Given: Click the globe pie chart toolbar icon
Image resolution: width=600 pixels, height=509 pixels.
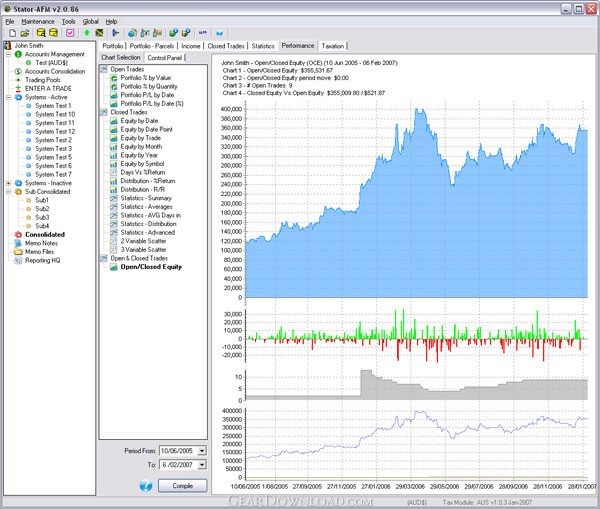Looking at the screenshot, I should (132, 33).
